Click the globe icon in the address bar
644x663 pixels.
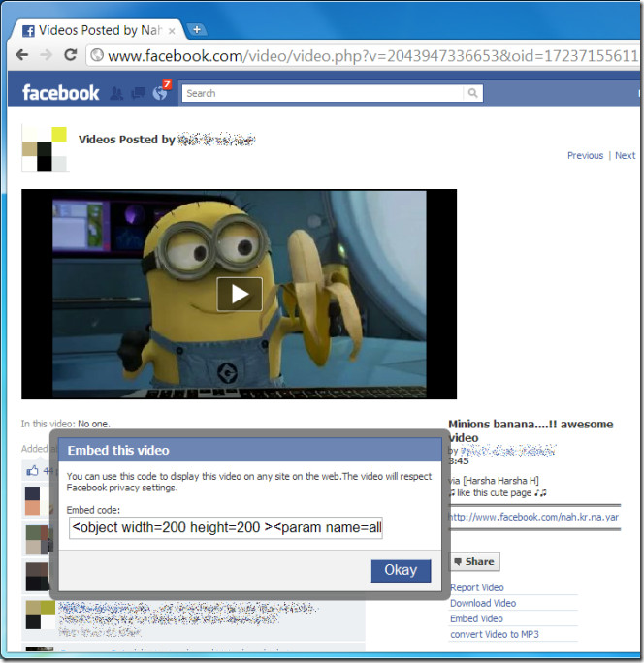[x=97, y=55]
